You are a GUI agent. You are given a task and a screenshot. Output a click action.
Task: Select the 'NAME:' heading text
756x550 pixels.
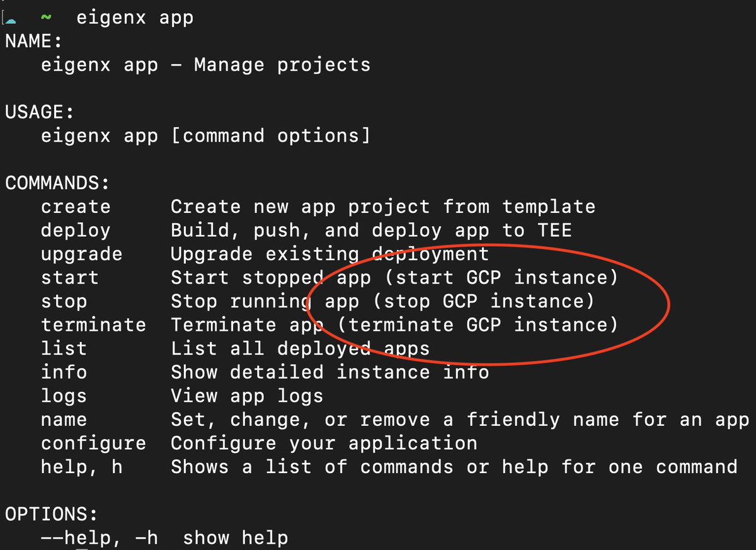[x=34, y=41]
